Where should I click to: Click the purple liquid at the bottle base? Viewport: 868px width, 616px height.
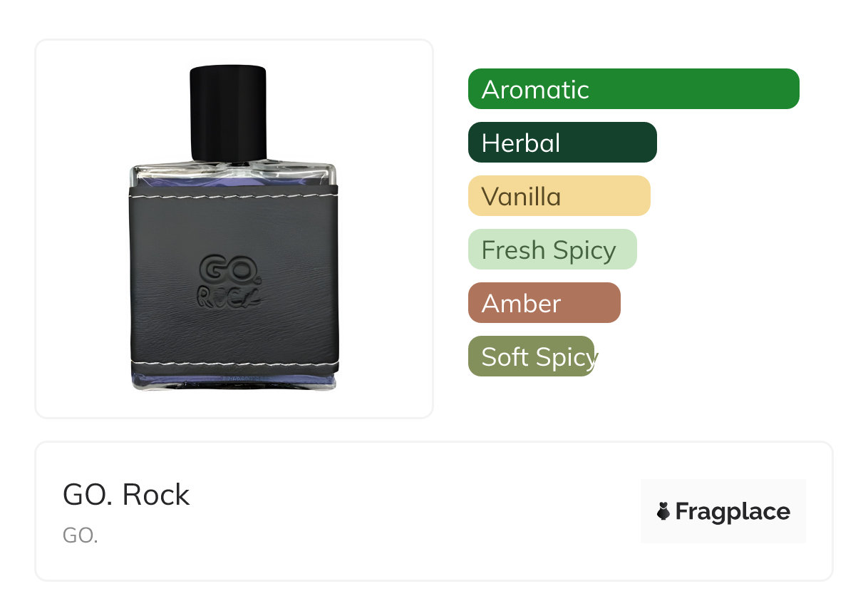click(234, 381)
